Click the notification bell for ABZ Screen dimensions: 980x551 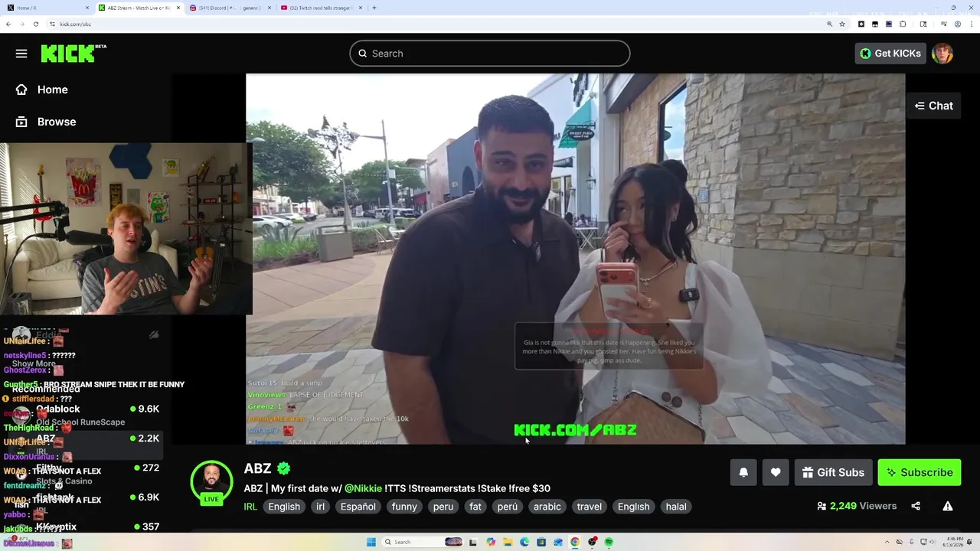point(743,472)
